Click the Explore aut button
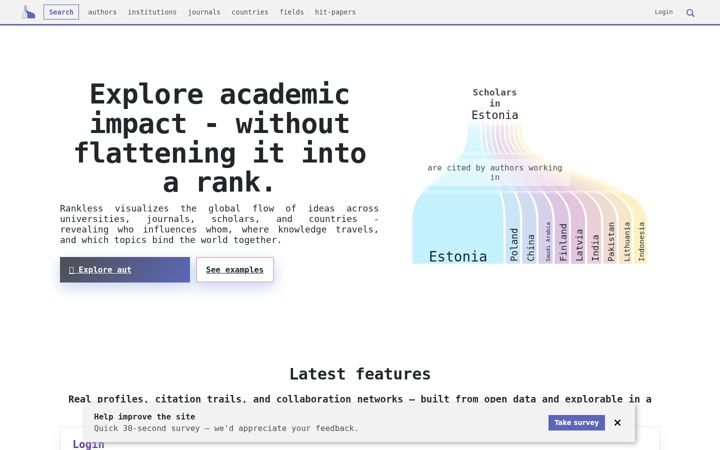The height and width of the screenshot is (450, 720). pos(124,270)
